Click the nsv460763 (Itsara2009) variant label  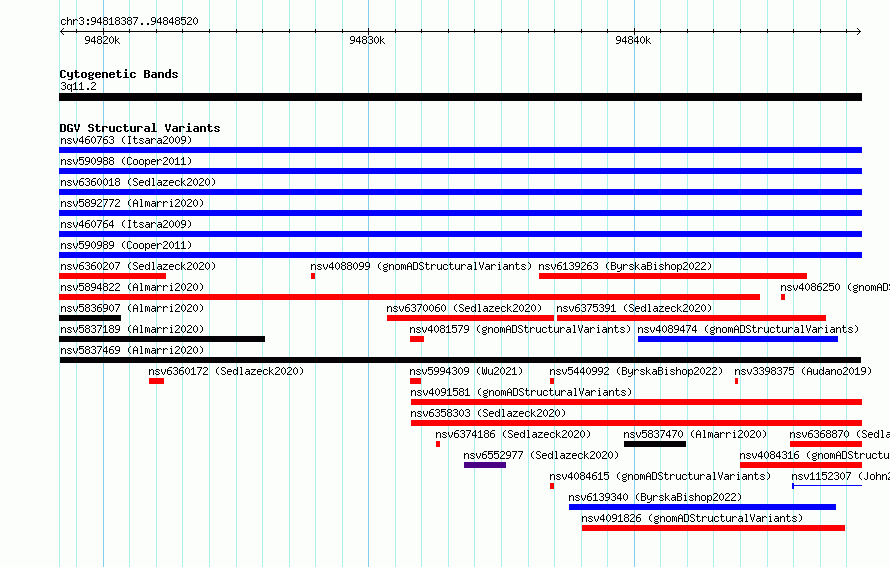pos(126,140)
